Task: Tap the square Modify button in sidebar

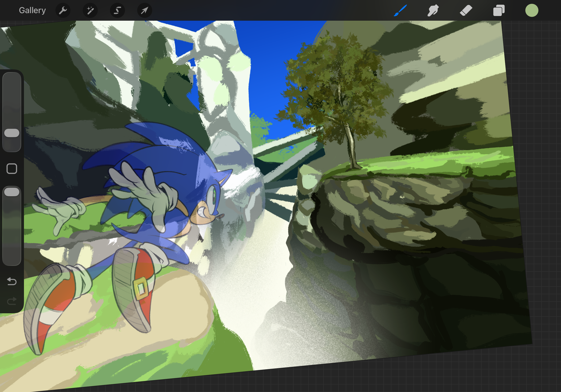Action: 12,169
